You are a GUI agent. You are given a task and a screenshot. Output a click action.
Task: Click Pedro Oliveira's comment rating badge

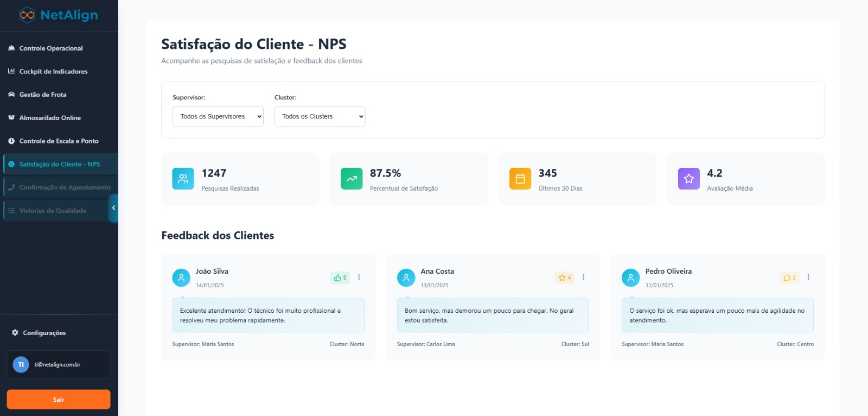789,278
